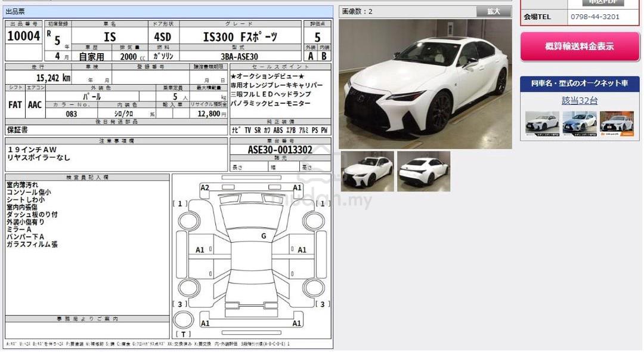
Task: Click the pink 概算輸送料金表示 button
Action: click(580, 47)
